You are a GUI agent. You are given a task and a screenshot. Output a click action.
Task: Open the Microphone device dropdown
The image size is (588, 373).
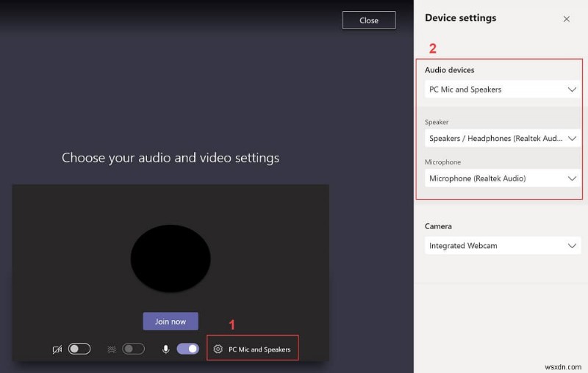pyautogui.click(x=503, y=178)
